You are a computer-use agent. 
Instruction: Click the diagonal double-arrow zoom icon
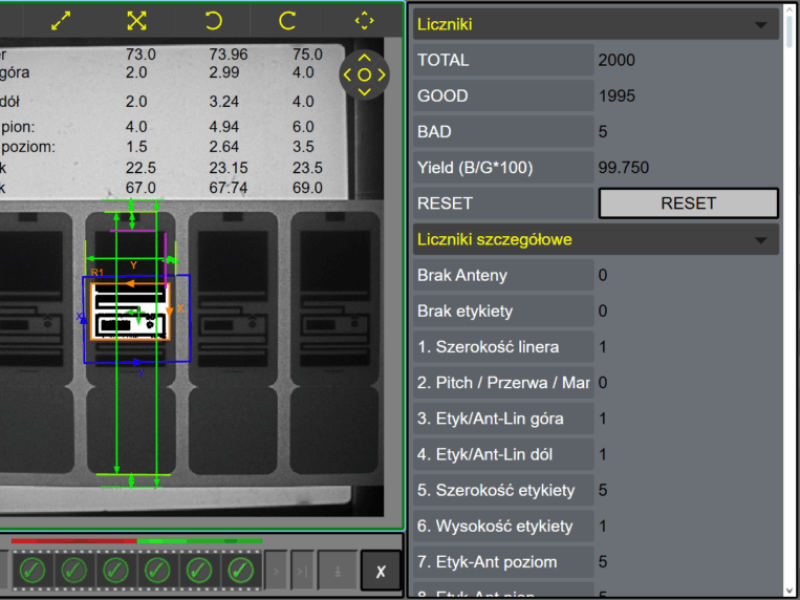[61, 20]
